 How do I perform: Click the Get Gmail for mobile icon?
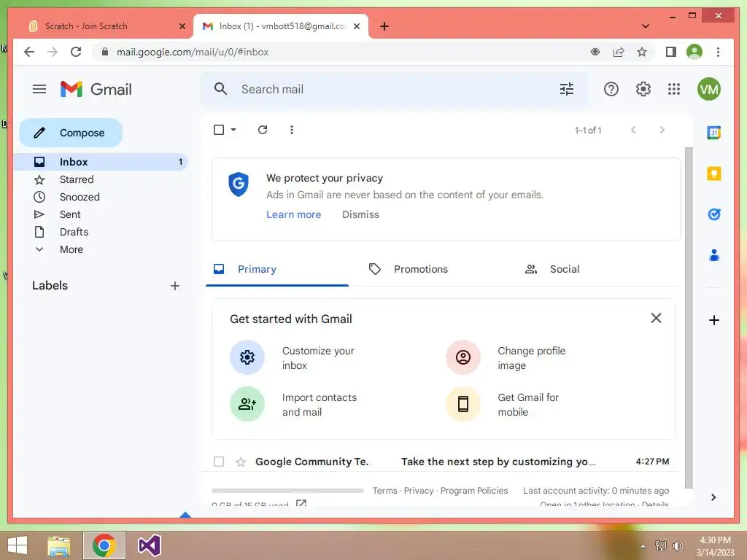(x=462, y=404)
